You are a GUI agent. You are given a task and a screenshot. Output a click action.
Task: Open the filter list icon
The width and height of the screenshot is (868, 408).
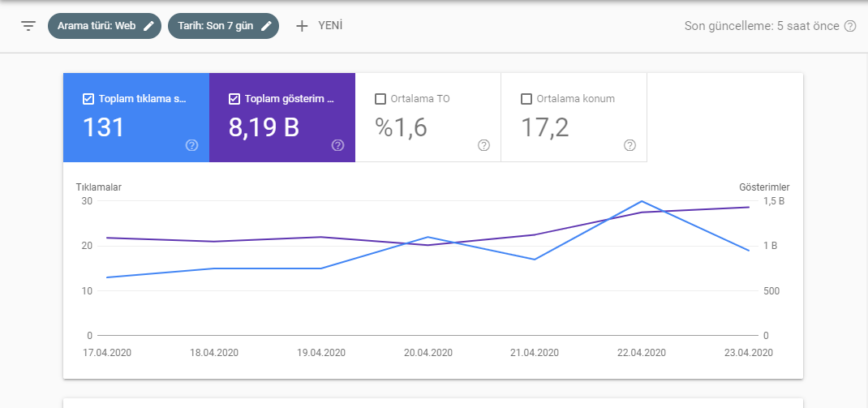click(28, 26)
